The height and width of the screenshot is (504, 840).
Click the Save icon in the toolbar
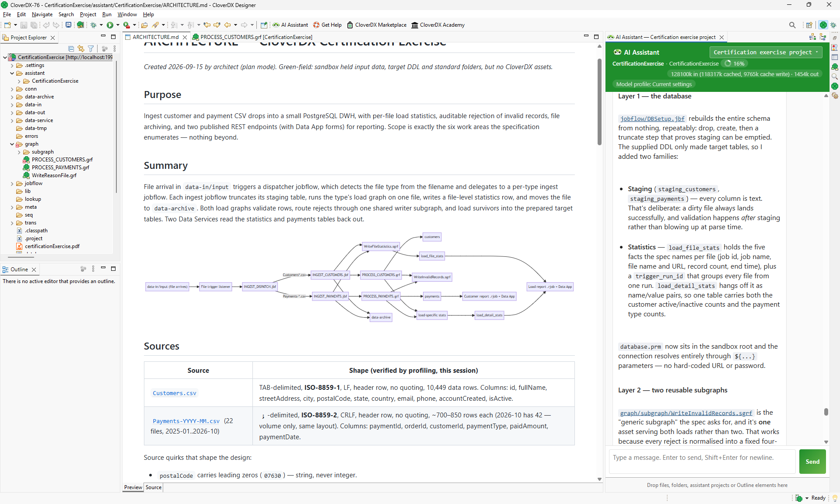[x=24, y=25]
